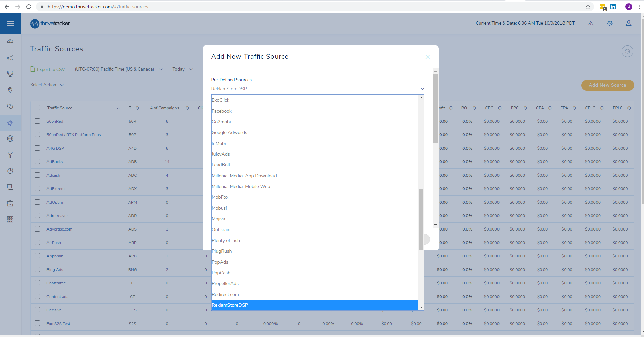This screenshot has width=644, height=337.
Task: Click the alerts warning triangle icon
Action: 591,23
